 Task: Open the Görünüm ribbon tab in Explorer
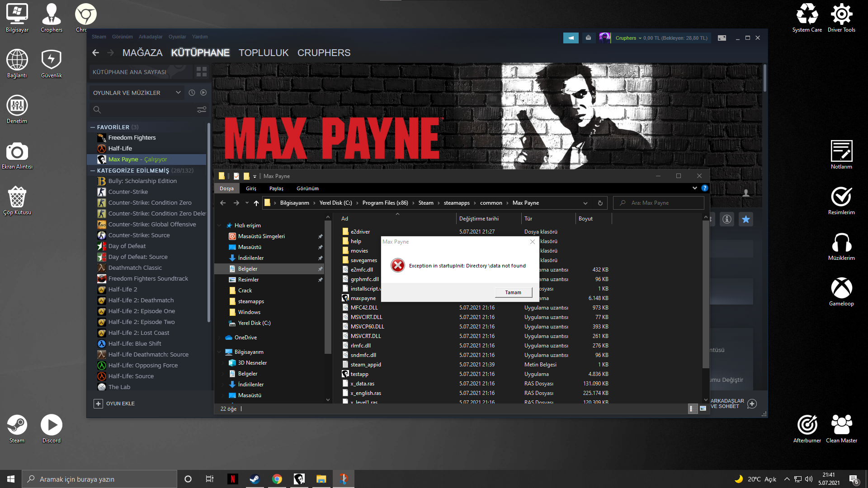(307, 188)
